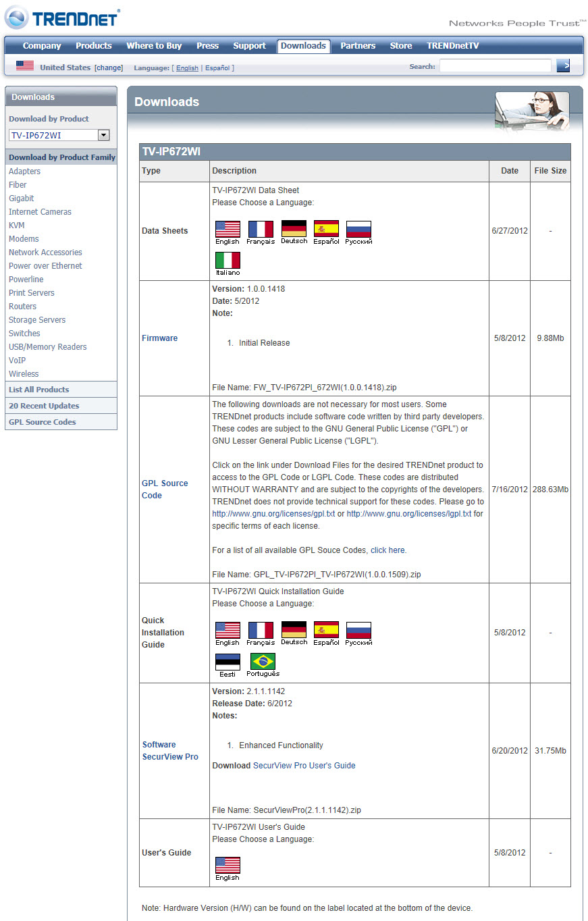Open SecurView Pro User's Guide link
Viewport: 588px width, 921px height.
click(x=304, y=766)
